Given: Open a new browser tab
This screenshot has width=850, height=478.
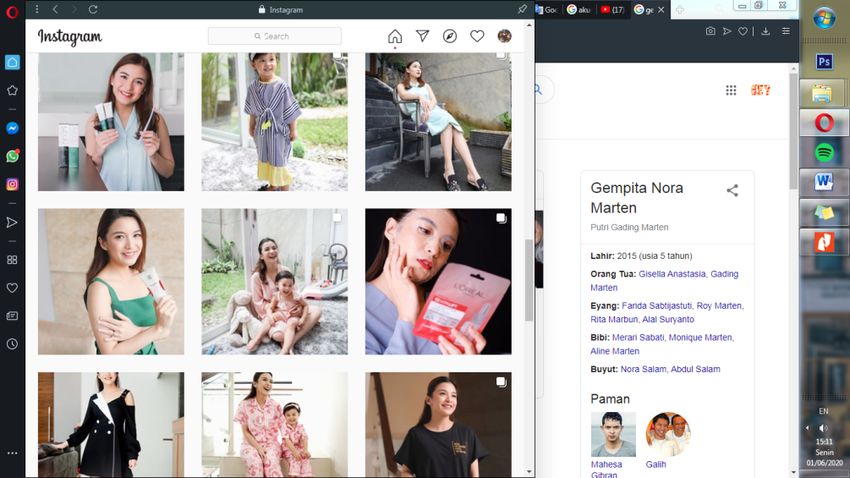Looking at the screenshot, I should 679,10.
